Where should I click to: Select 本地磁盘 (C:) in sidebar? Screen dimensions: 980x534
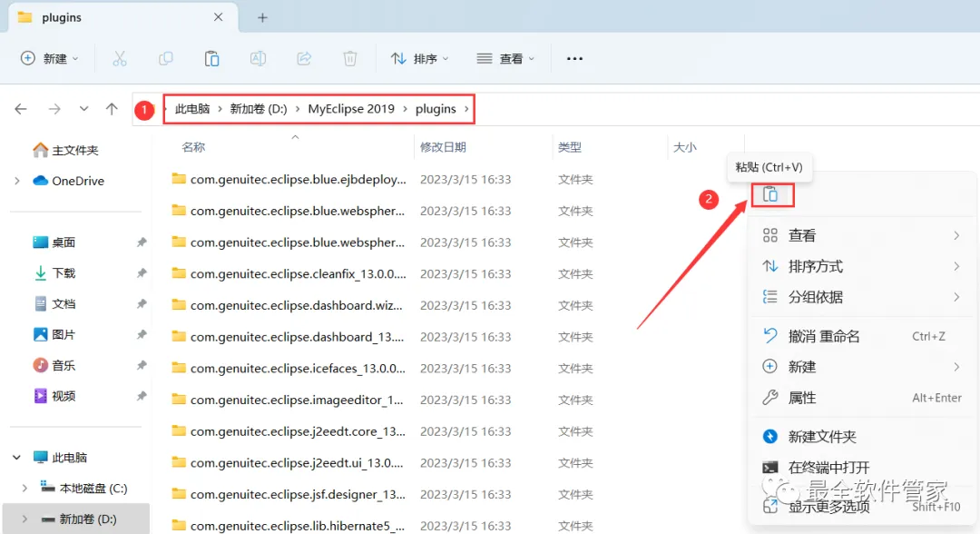pyautogui.click(x=83, y=489)
